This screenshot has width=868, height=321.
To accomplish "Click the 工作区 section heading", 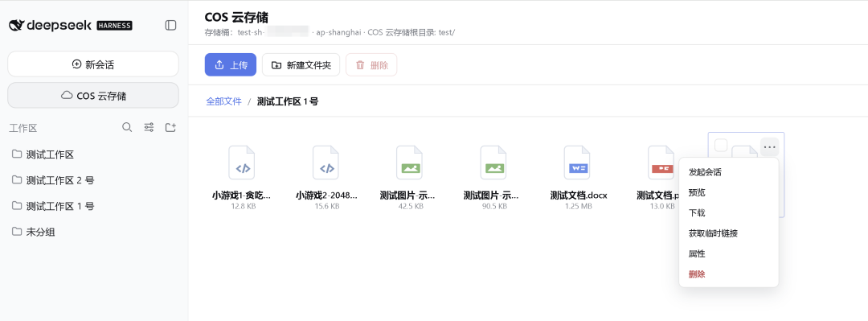I will tap(23, 128).
